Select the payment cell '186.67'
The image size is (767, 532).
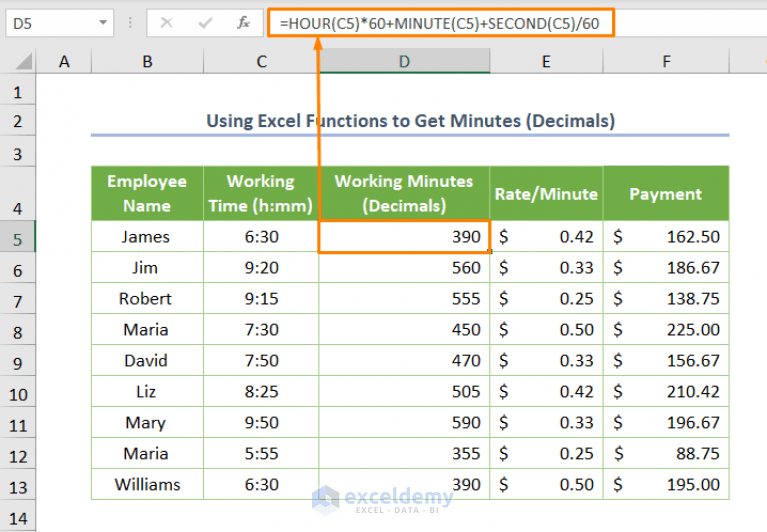point(666,267)
